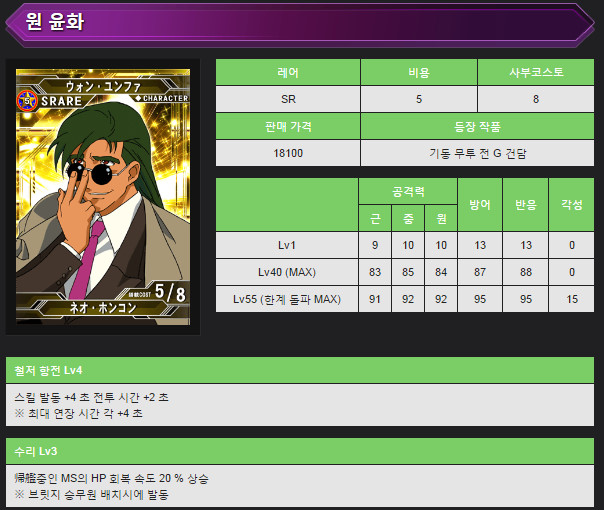Select the Lv55 (한계 돌파 MAX) row label
Image resolution: width=604 pixels, height=510 pixels.
[x=287, y=299]
